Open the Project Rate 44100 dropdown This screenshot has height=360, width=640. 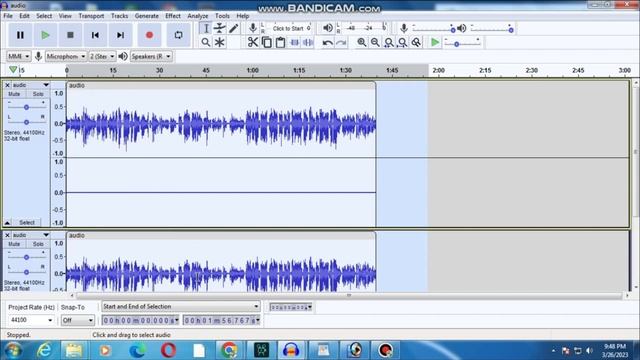click(31, 320)
